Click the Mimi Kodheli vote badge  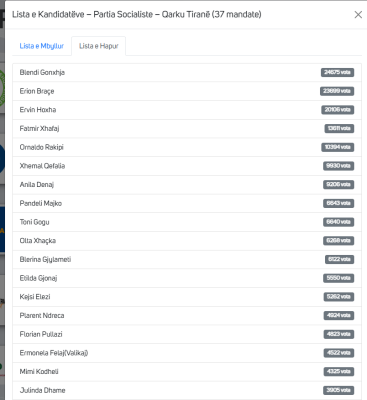click(x=339, y=371)
